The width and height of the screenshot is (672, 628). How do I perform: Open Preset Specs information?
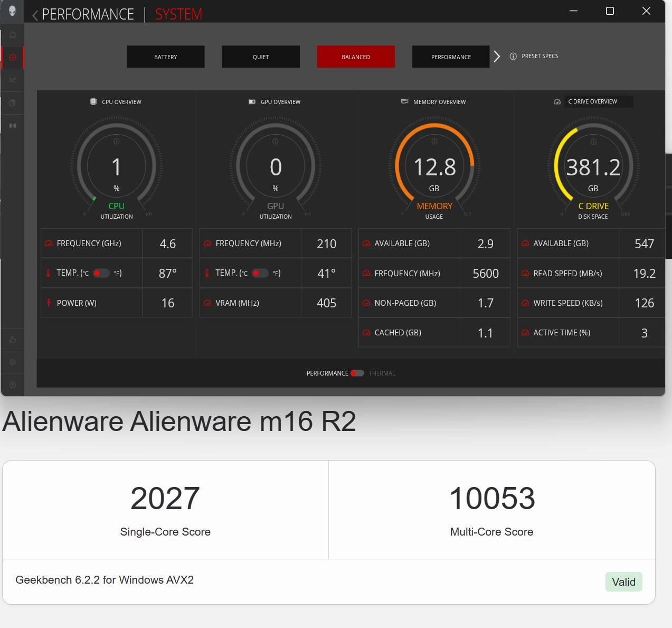pos(534,56)
